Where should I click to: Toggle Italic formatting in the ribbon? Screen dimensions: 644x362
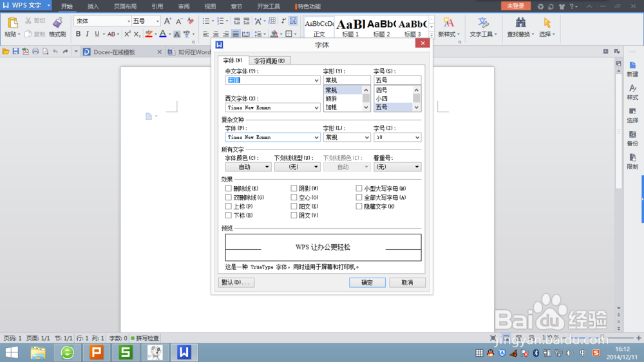click(x=87, y=34)
